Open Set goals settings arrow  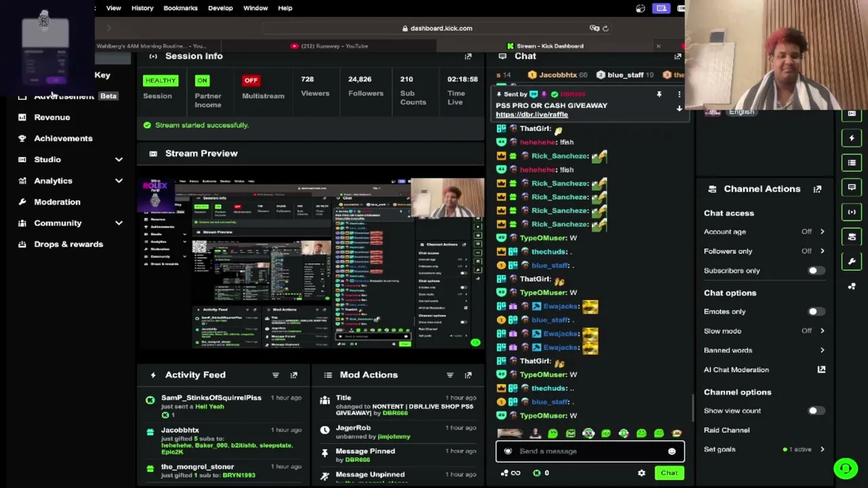(x=822, y=449)
